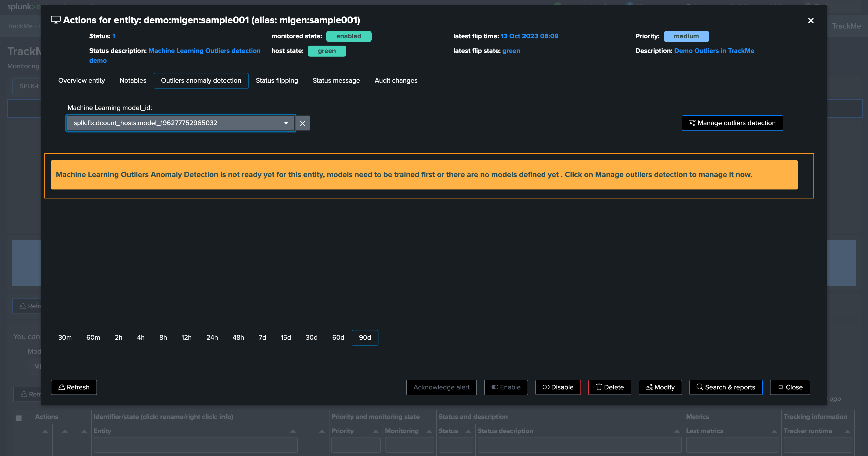This screenshot has width=868, height=456.
Task: Sort the background table by Tracker runtime
Action: [x=818, y=431]
